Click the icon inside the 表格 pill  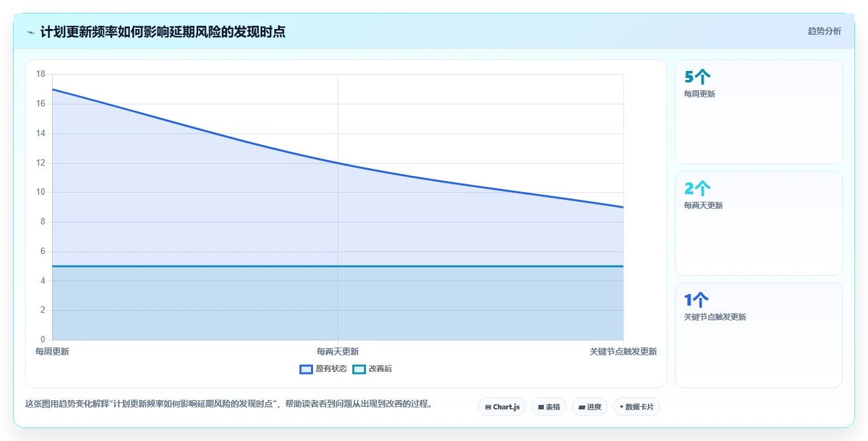coord(541,407)
